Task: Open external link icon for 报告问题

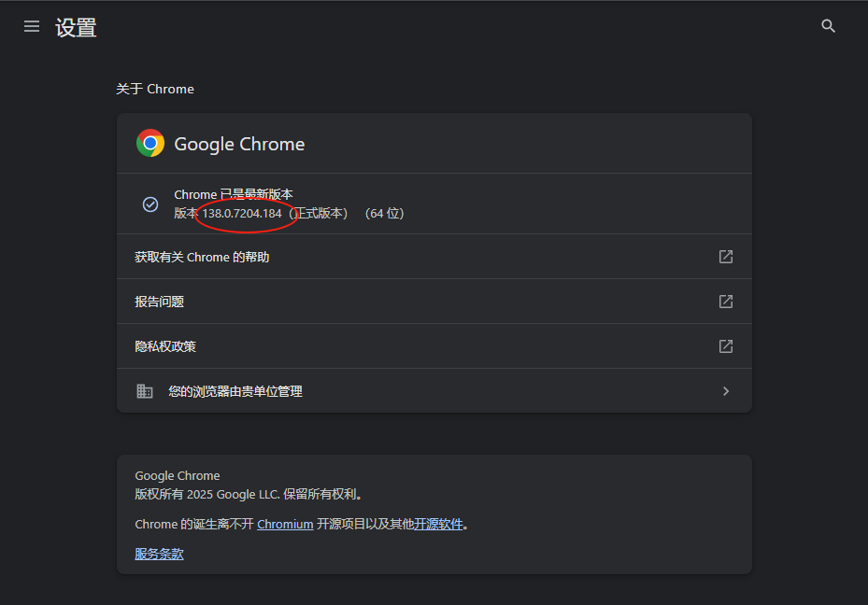Action: point(726,302)
